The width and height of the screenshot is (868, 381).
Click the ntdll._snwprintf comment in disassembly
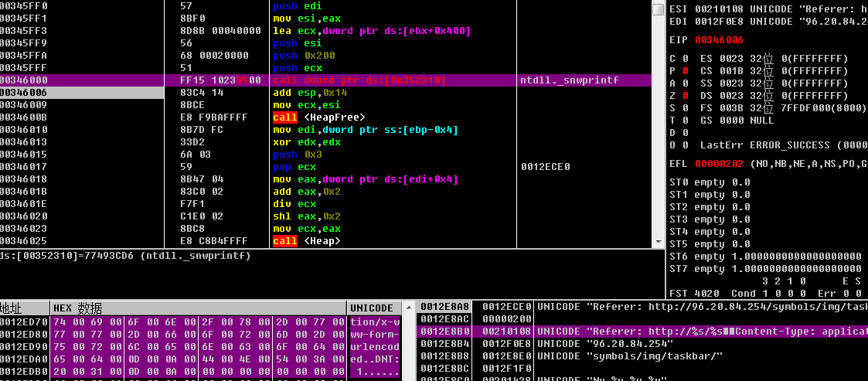point(569,80)
